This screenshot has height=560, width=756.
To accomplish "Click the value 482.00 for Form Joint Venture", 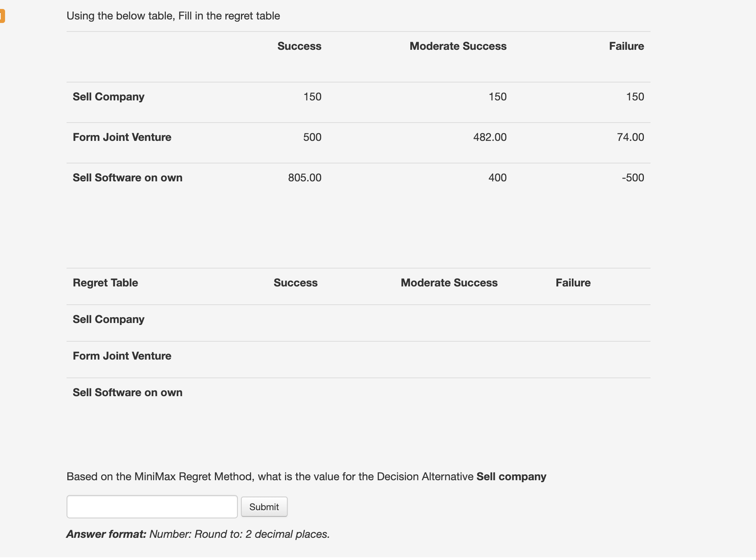I will [490, 137].
